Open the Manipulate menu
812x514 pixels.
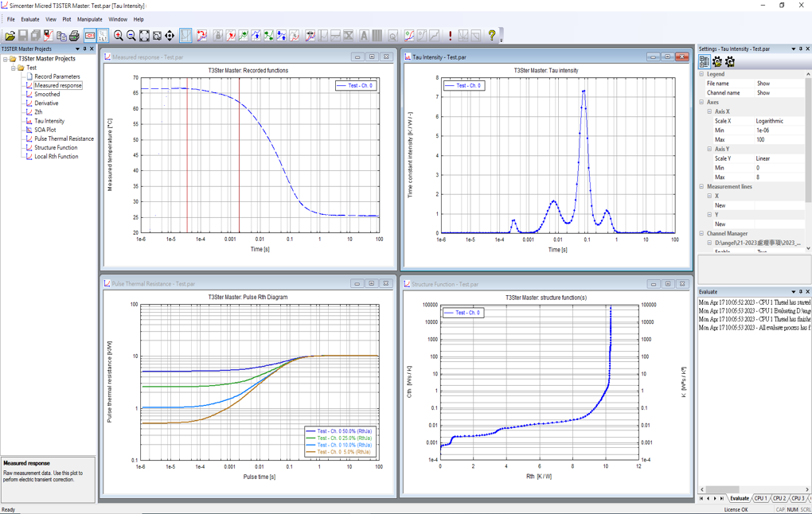coord(89,19)
